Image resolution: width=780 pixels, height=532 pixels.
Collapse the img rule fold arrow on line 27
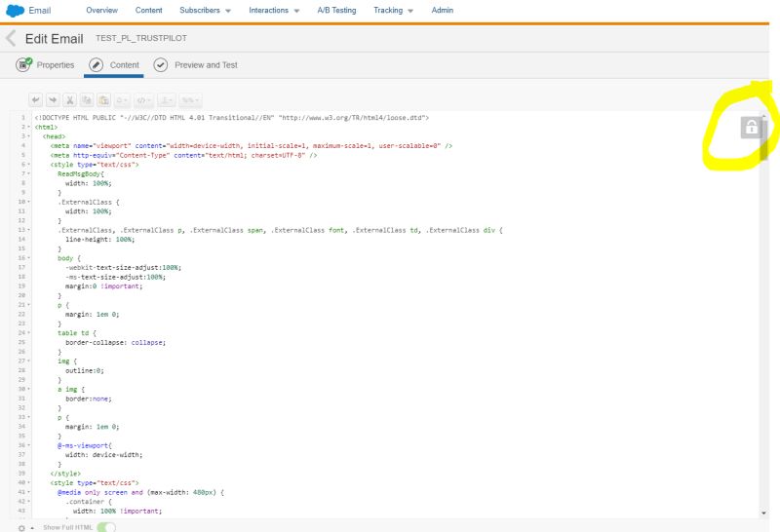(29, 361)
